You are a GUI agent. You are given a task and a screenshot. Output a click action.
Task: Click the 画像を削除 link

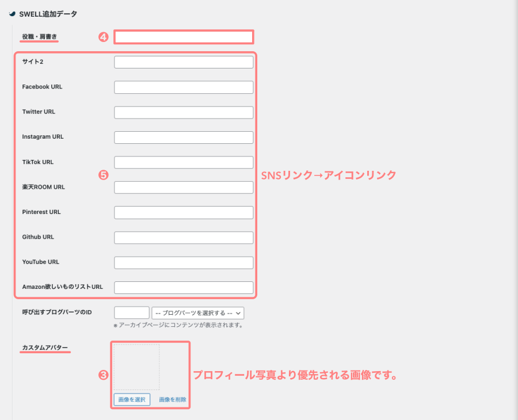coord(173,399)
